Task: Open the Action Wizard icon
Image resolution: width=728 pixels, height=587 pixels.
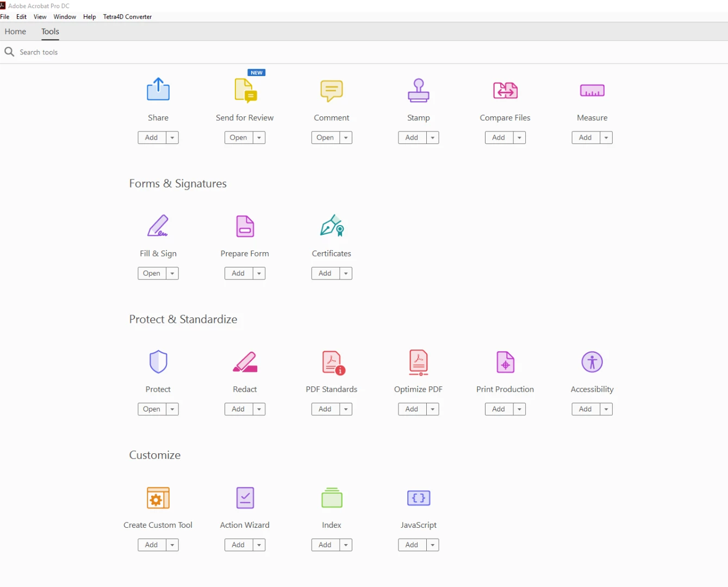Action: [x=245, y=498]
